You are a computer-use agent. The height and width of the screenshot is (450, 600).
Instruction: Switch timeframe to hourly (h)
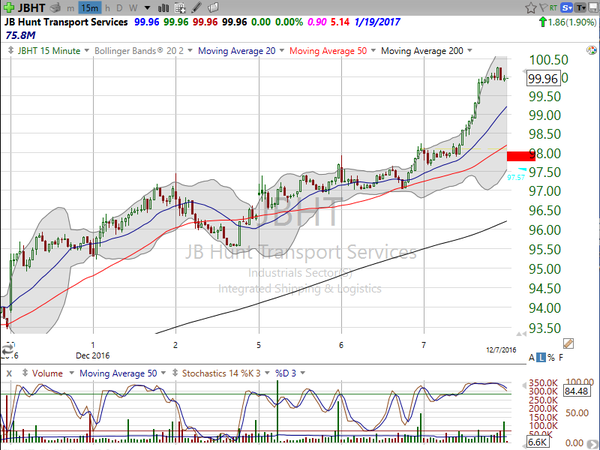pos(108,8)
